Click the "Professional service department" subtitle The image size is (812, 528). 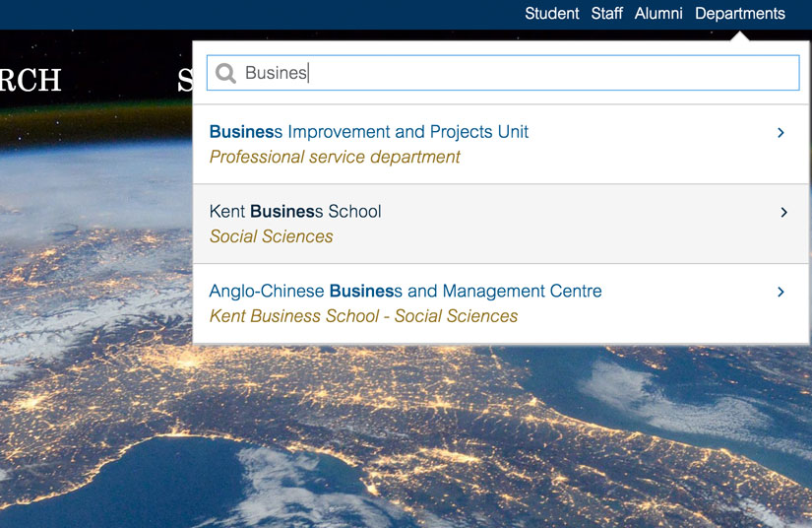pyautogui.click(x=335, y=158)
